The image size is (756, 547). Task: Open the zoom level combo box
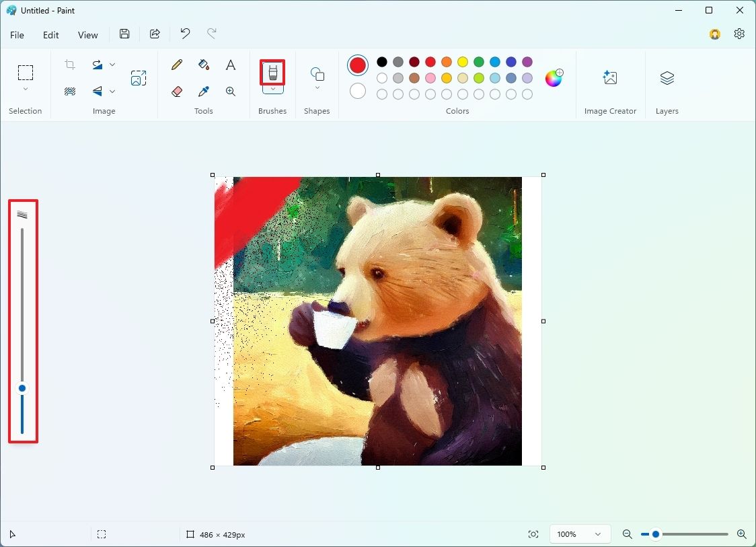point(580,534)
